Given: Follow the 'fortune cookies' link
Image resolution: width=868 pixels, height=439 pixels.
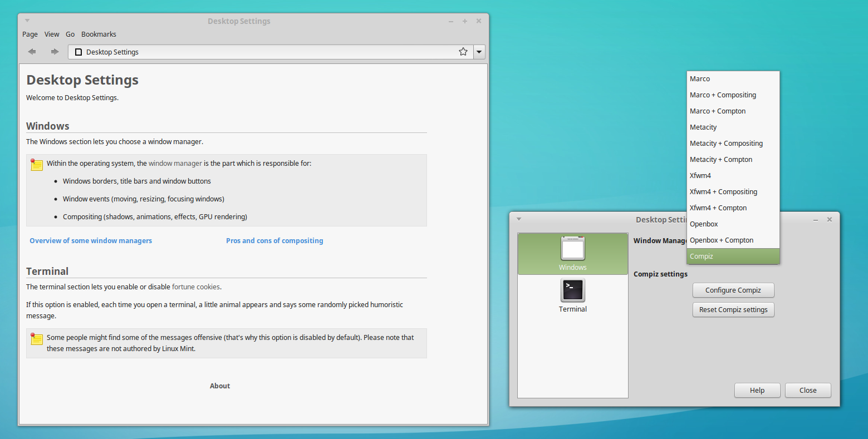Looking at the screenshot, I should pos(196,287).
